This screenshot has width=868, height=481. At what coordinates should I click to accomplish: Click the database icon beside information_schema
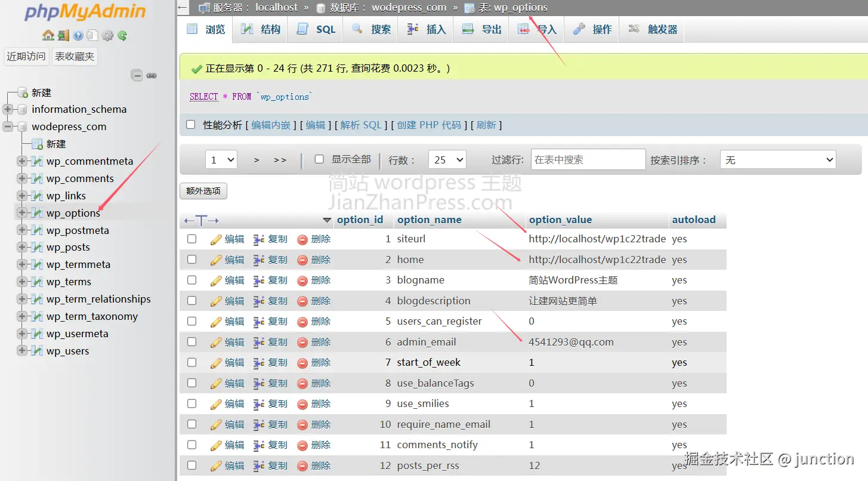coord(23,109)
